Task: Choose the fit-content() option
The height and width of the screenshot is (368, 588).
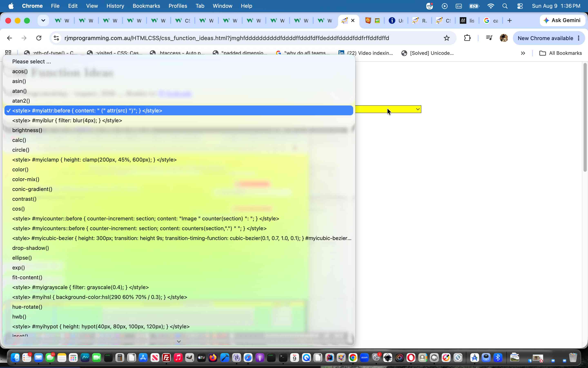Action: 179,277
